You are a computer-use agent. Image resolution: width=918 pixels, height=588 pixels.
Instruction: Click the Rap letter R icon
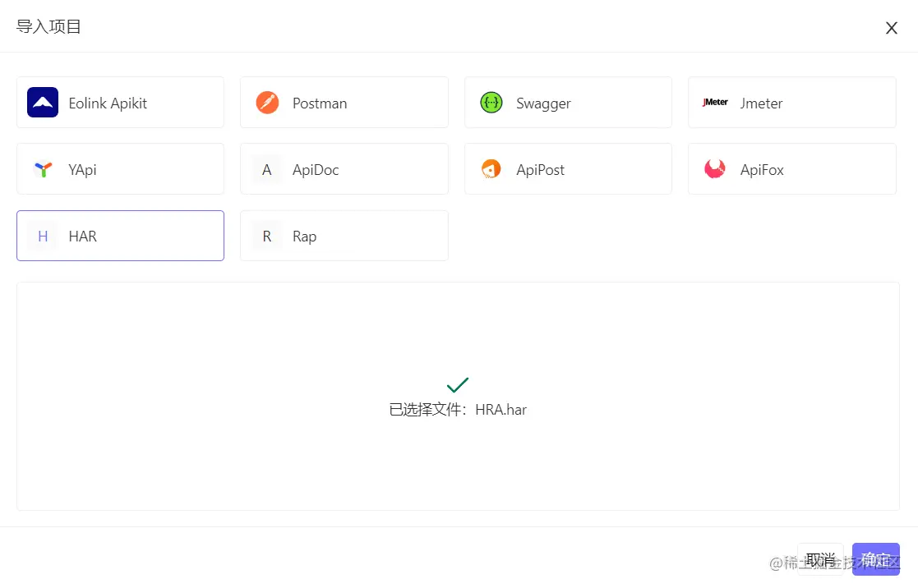tap(267, 236)
